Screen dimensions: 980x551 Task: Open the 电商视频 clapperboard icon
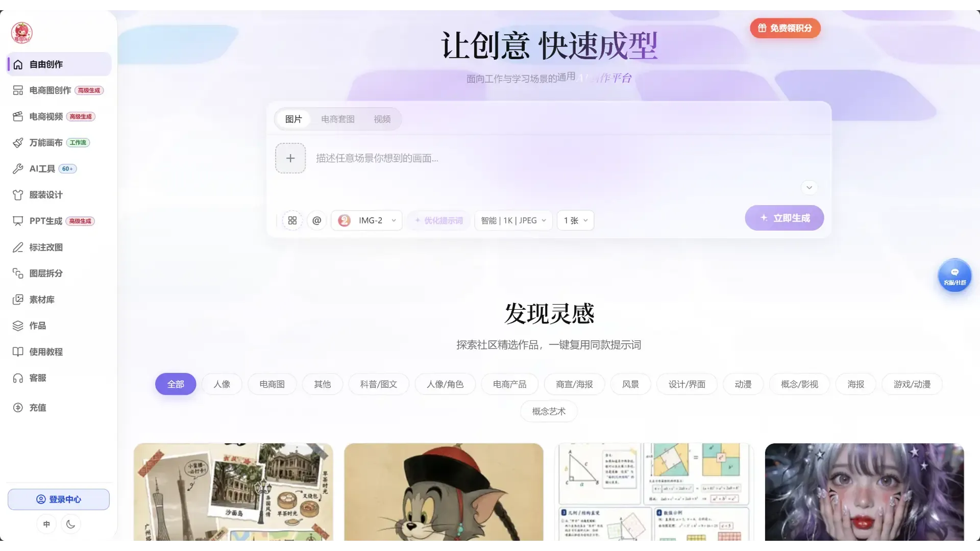pos(18,116)
